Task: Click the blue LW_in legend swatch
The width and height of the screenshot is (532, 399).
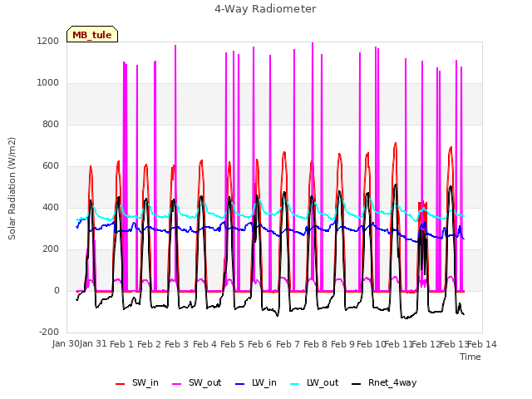Action: pyautogui.click(x=239, y=384)
